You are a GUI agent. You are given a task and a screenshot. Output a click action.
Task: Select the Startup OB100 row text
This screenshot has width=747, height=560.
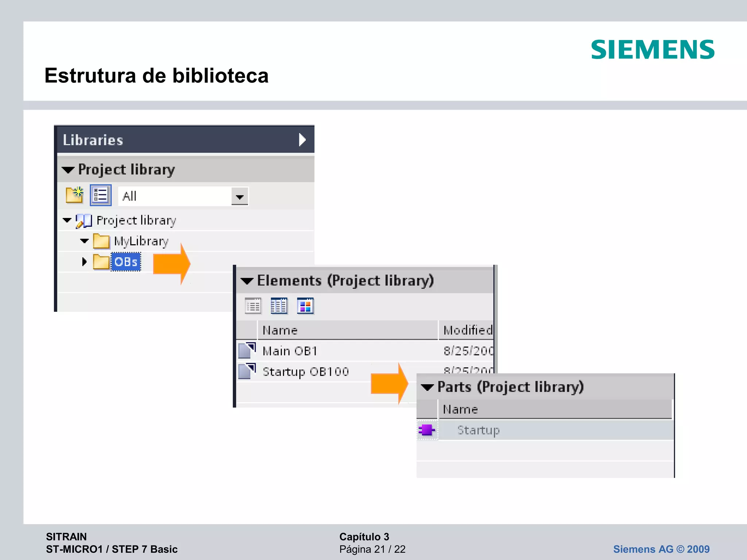(306, 372)
